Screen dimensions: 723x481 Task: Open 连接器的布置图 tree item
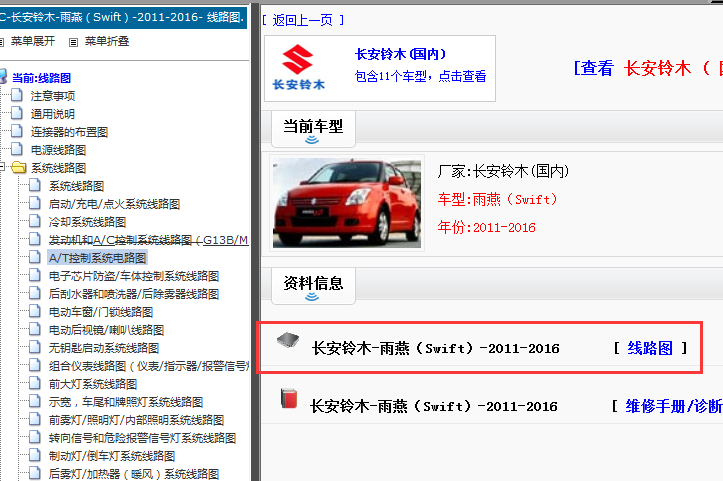pos(69,132)
